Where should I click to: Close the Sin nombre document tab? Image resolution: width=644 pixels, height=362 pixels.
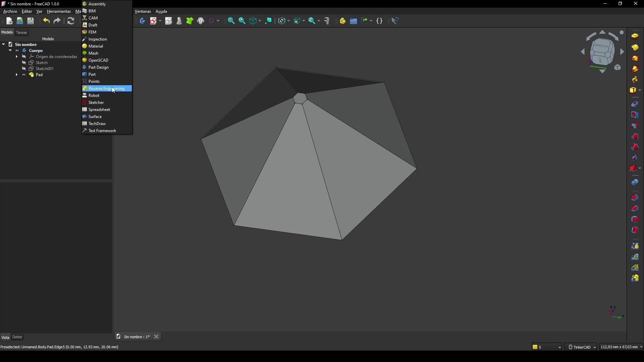(156, 337)
